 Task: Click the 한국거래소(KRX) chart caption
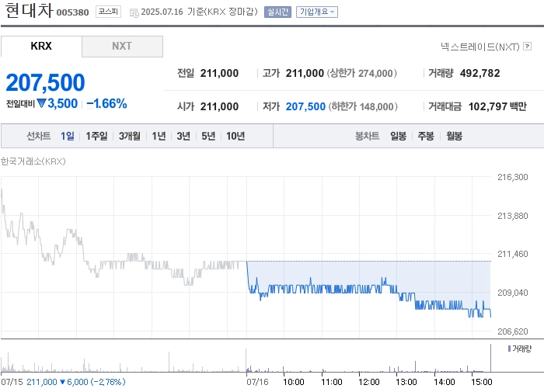(33, 161)
